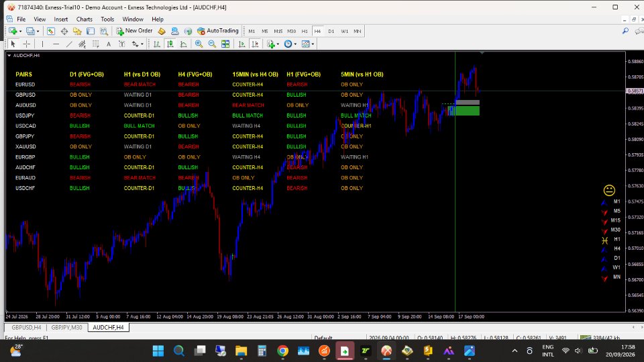Click the XAUUSD pair row label
644x362 pixels.
coord(25,146)
